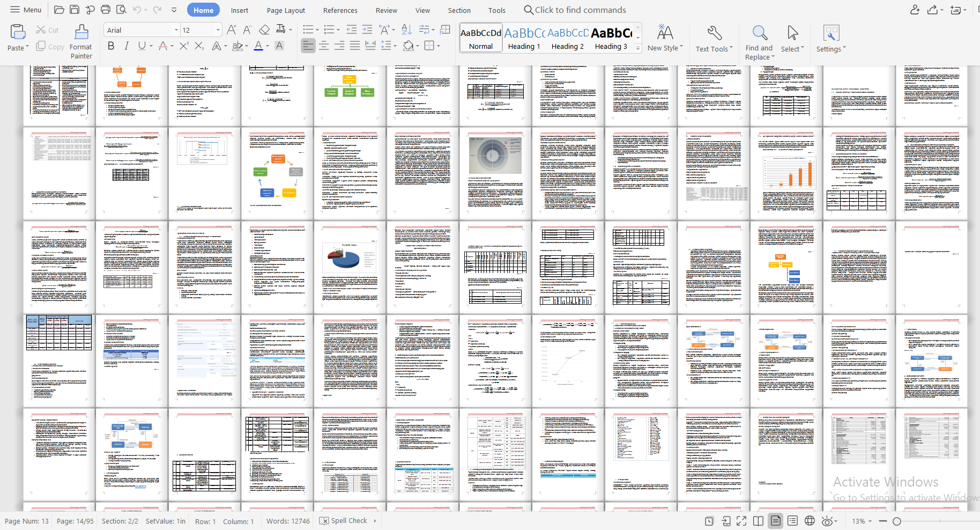Image resolution: width=980 pixels, height=530 pixels.
Task: Click the Print icon in quick access toolbar
Action: (x=106, y=10)
